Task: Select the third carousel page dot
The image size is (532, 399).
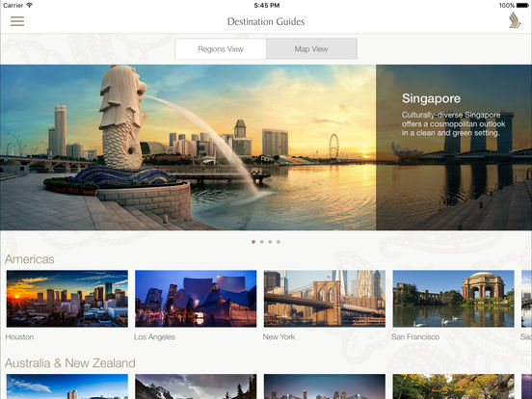Action: coord(270,242)
